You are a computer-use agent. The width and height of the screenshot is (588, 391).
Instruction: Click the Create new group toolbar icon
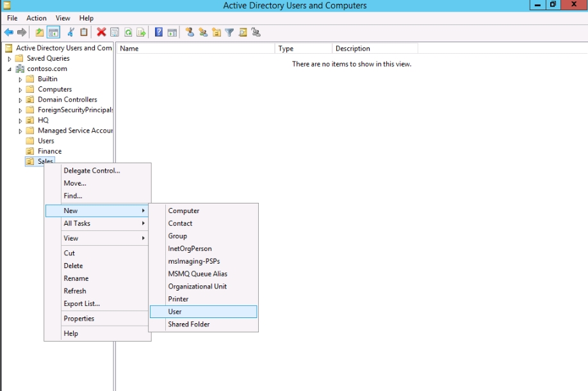203,33
